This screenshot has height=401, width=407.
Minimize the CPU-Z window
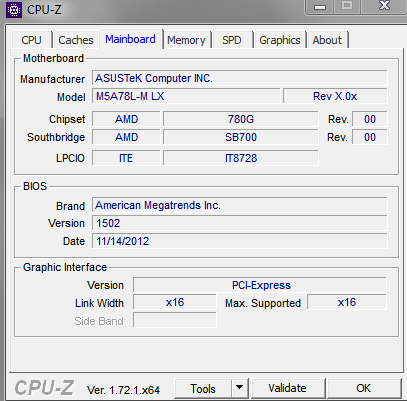320,7
